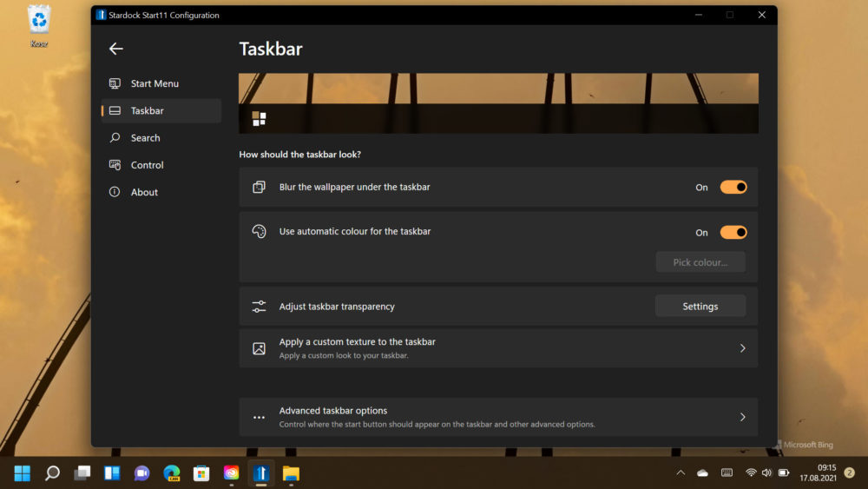
Task: Minimize the Start11 Configuration window
Action: click(699, 15)
